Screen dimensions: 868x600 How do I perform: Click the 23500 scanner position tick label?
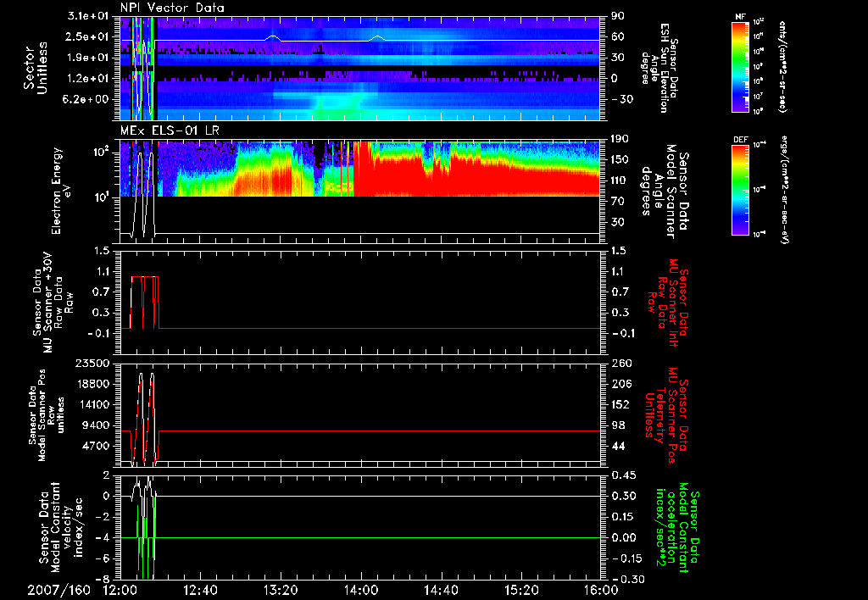[92, 363]
